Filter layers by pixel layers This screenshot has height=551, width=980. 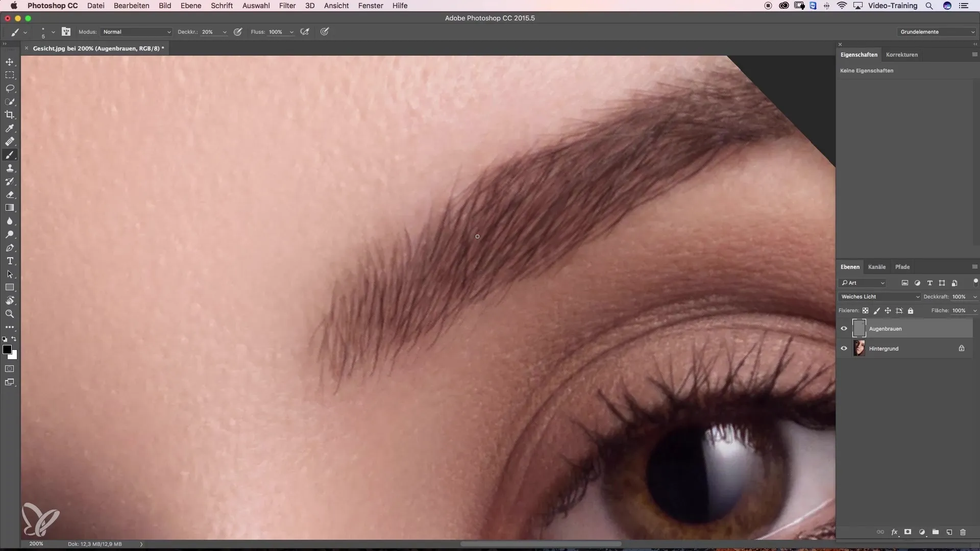click(x=905, y=283)
